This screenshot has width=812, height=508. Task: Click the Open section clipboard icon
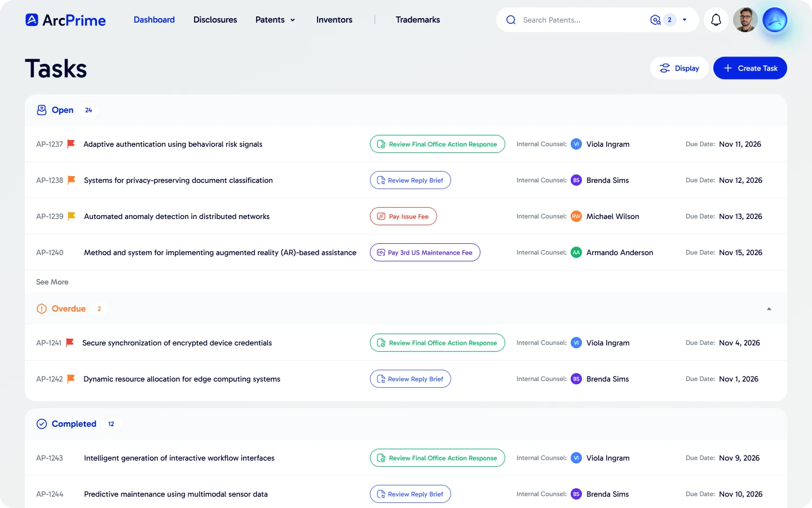tap(42, 110)
